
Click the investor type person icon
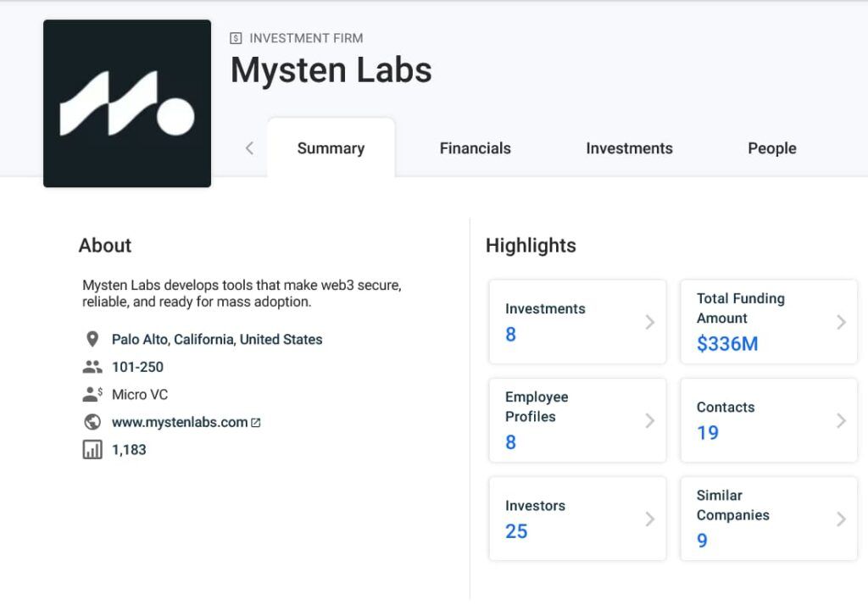click(92, 395)
